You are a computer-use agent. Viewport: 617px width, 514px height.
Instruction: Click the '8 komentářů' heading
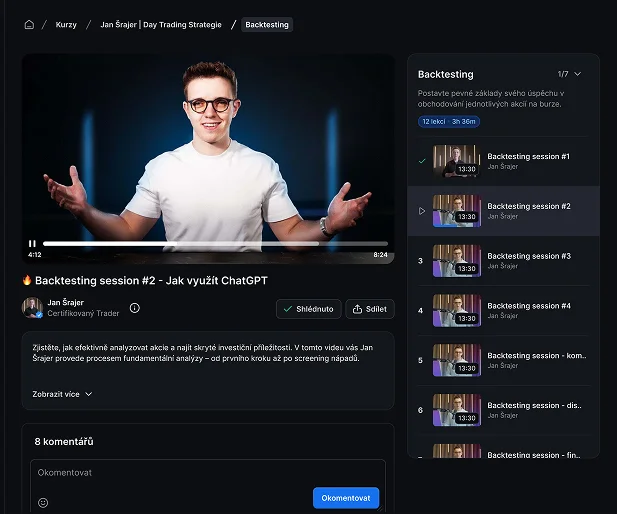[64, 442]
